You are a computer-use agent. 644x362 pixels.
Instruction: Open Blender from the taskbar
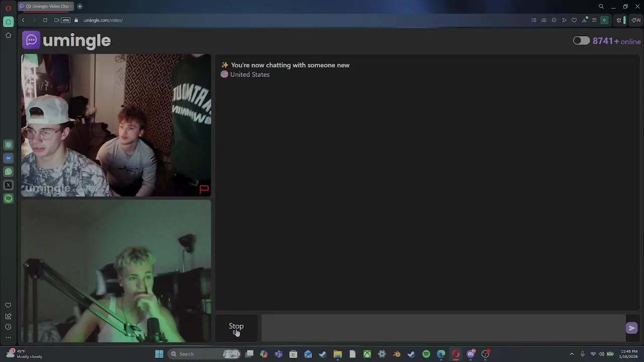coord(397,354)
